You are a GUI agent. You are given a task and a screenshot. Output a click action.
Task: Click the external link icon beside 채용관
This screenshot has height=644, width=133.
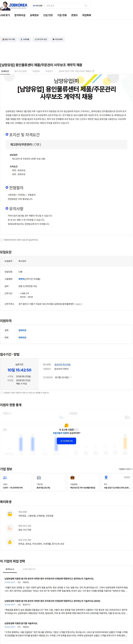coord(93,71)
